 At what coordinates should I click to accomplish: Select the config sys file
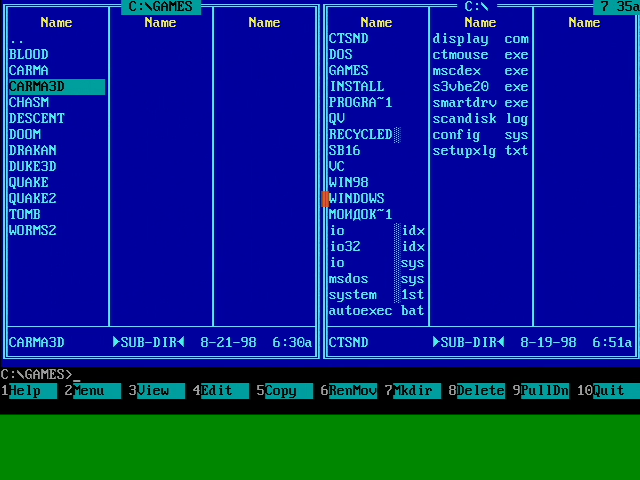[480, 134]
